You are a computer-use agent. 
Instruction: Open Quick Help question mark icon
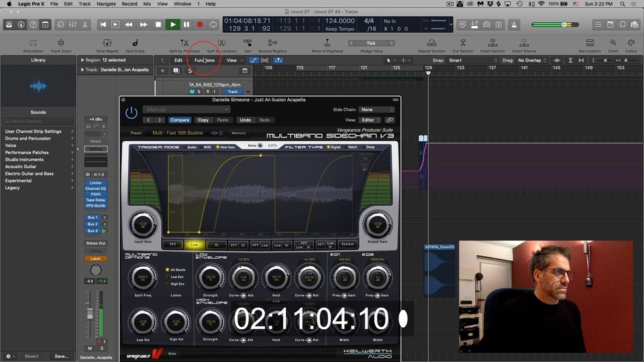point(34,25)
